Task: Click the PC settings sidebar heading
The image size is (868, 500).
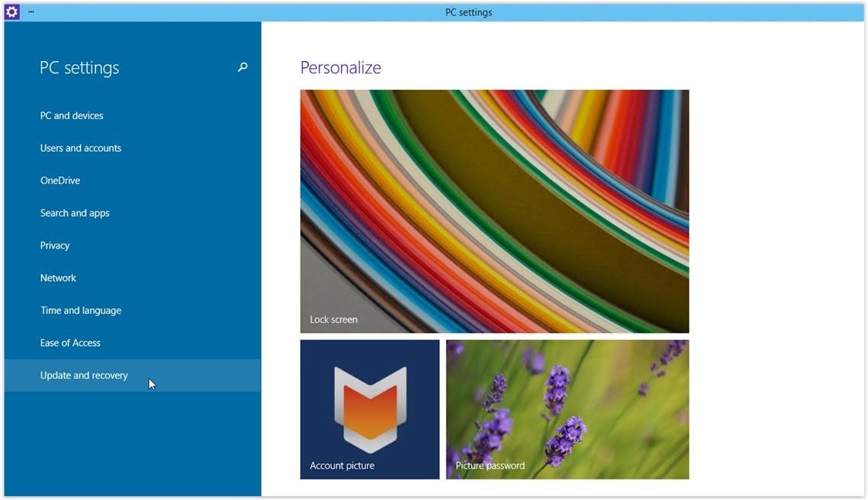Action: point(79,68)
